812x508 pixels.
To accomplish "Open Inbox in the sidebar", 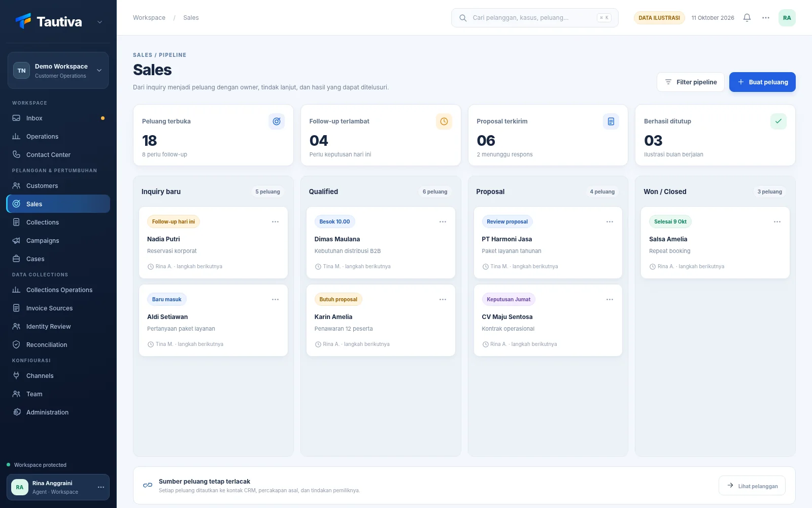I will 58,118.
